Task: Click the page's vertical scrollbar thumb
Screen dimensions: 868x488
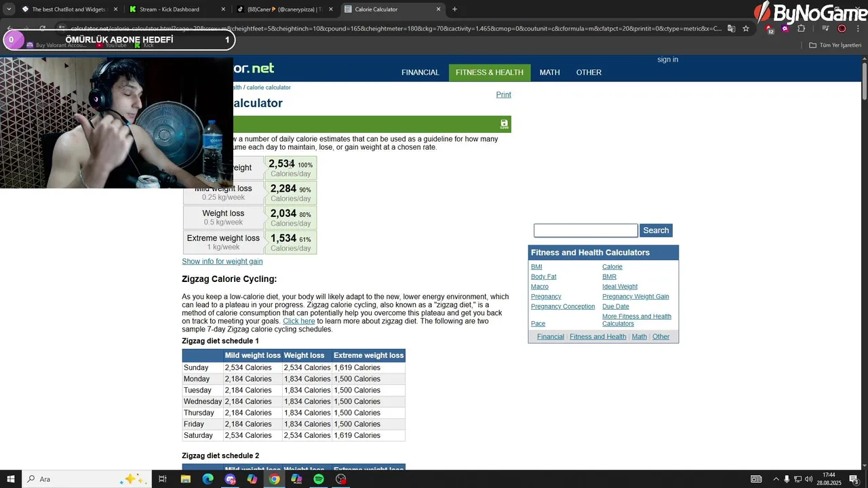Action: [x=864, y=83]
